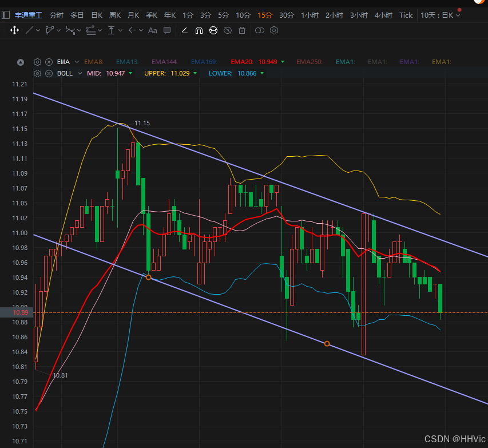Select the arrow marker tool
Viewport: 488px width, 448px height.
click(x=132, y=30)
